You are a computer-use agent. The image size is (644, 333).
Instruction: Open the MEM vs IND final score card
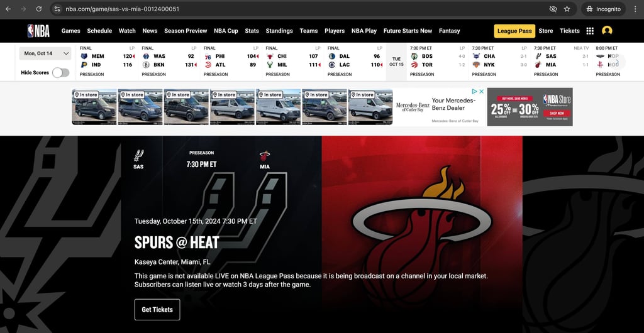pyautogui.click(x=107, y=62)
